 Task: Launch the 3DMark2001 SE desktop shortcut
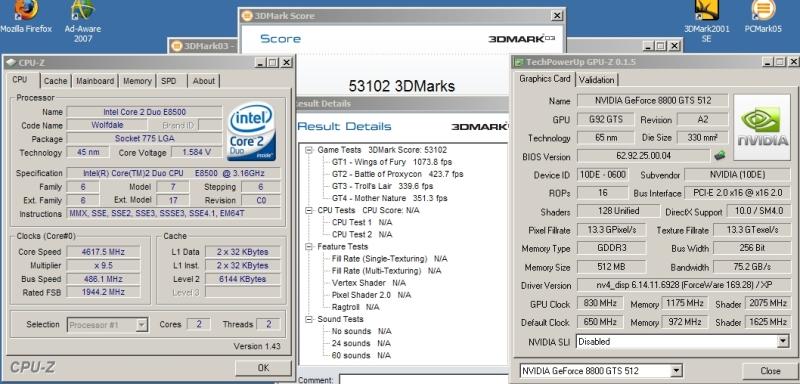point(707,20)
